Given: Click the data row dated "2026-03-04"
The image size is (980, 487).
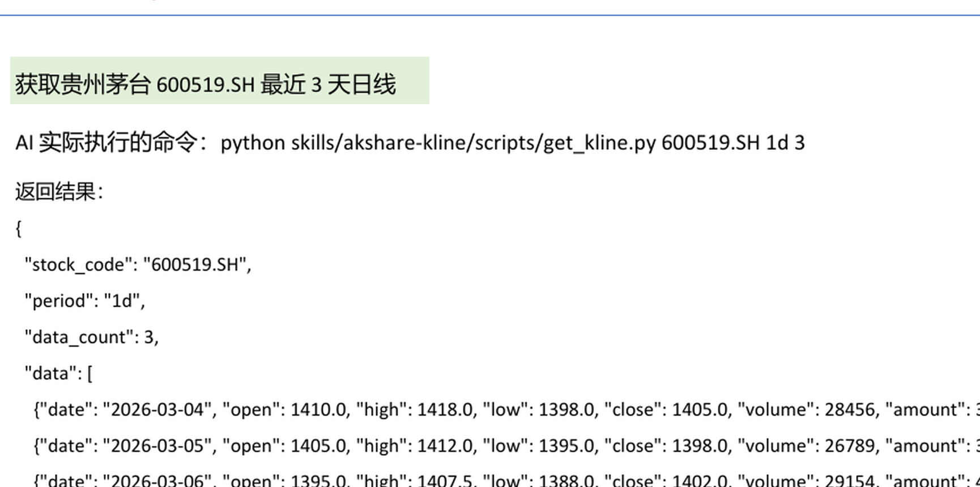Looking at the screenshot, I should [506, 409].
